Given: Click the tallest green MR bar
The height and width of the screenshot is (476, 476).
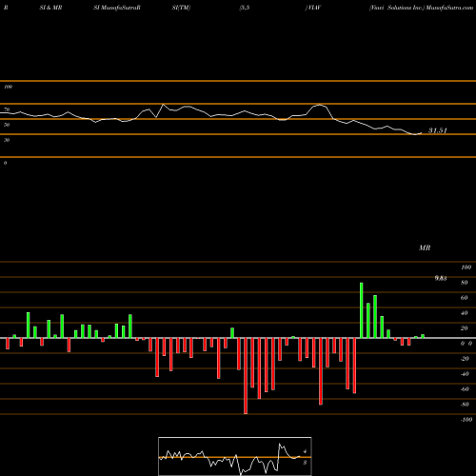Looking at the screenshot, I should (x=362, y=310).
